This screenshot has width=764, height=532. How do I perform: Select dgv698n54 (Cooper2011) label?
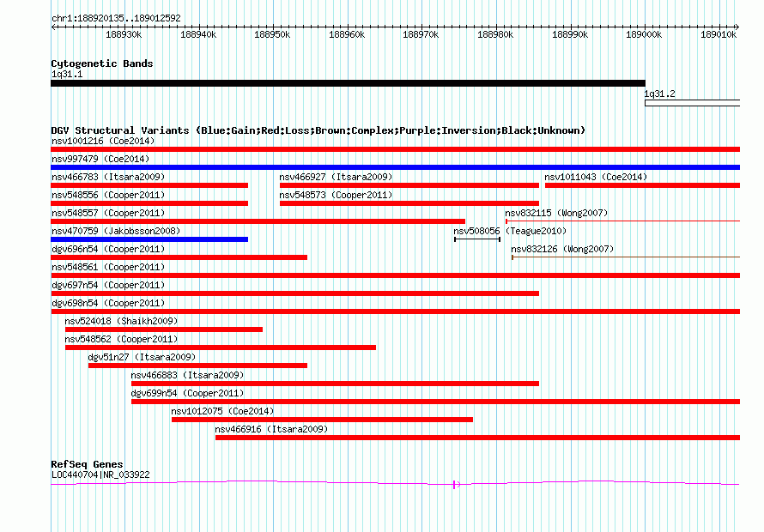[108, 303]
